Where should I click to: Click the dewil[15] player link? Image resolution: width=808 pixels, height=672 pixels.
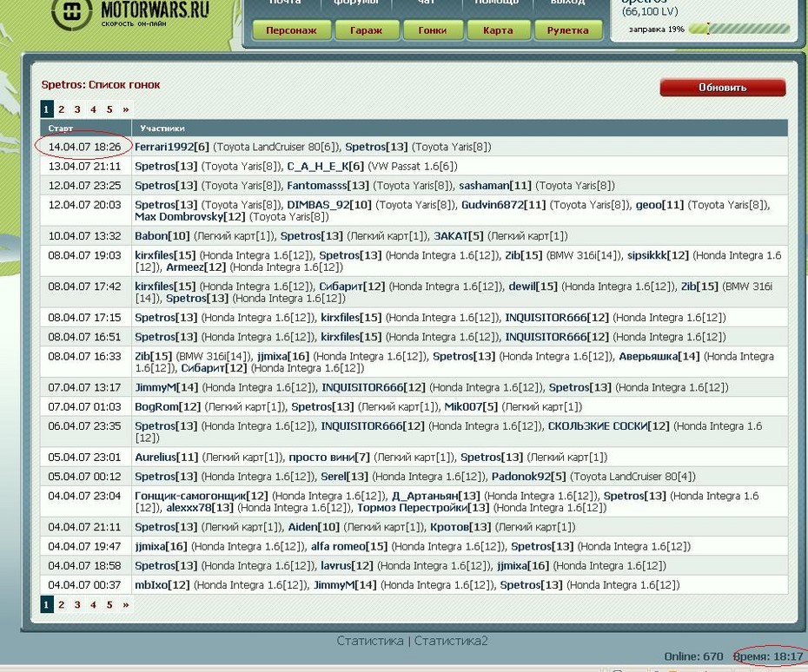click(x=533, y=287)
